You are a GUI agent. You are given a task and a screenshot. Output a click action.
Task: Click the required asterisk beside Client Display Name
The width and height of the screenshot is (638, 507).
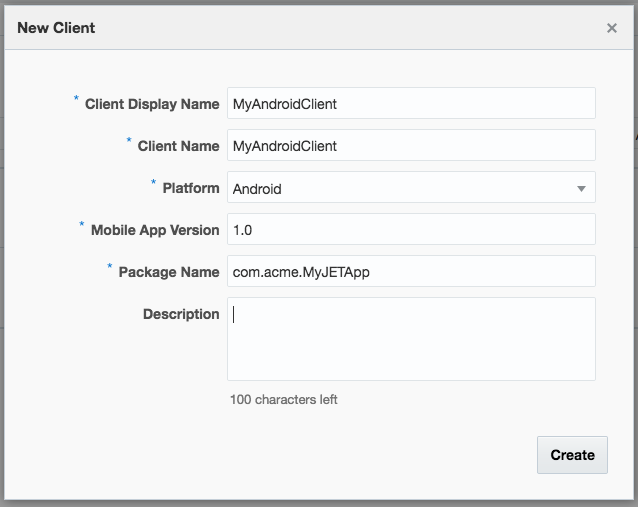point(76,99)
